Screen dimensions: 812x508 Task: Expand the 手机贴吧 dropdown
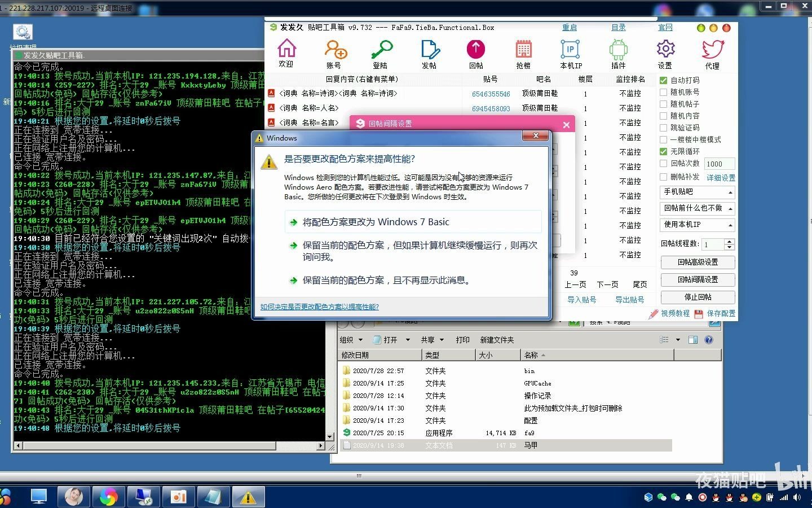698,192
